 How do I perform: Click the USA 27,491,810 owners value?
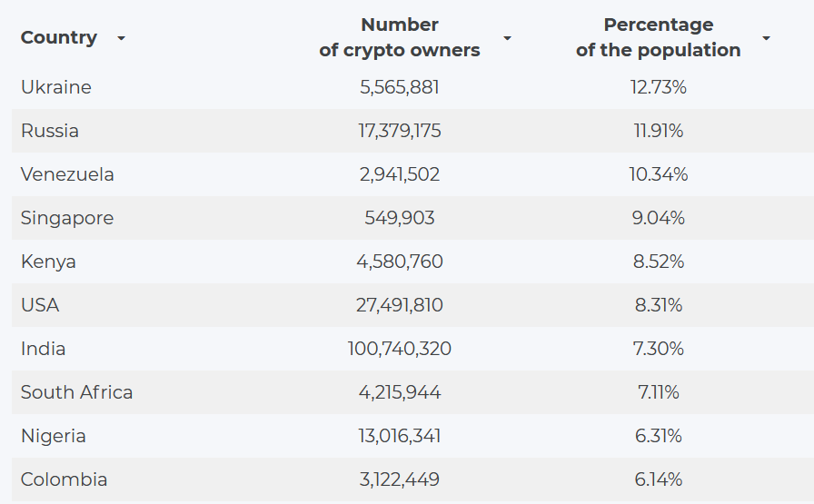pos(400,305)
